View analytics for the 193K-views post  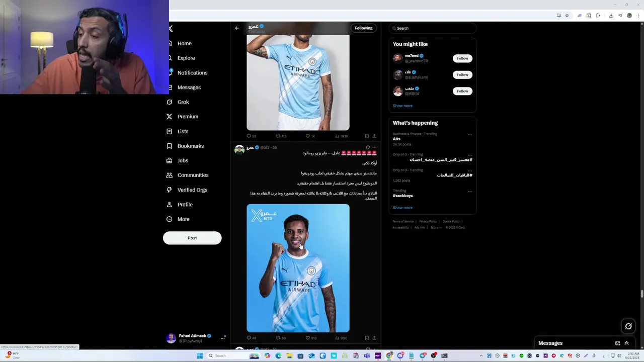tap(342, 136)
